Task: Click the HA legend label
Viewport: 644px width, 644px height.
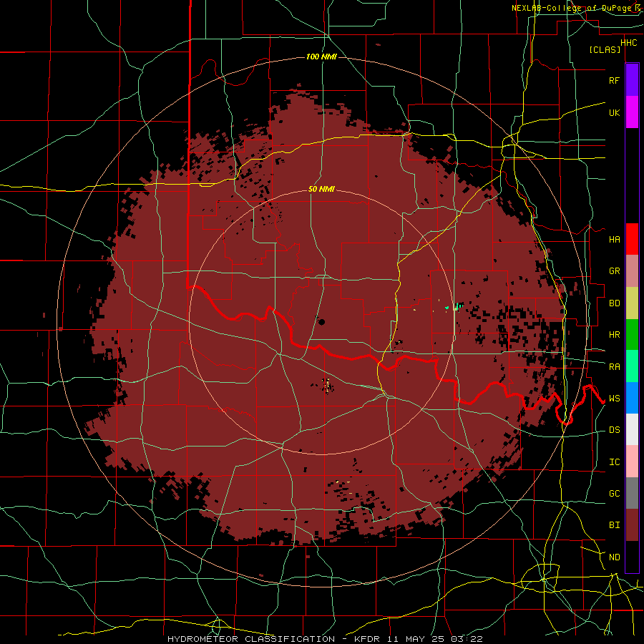Action: (614, 239)
